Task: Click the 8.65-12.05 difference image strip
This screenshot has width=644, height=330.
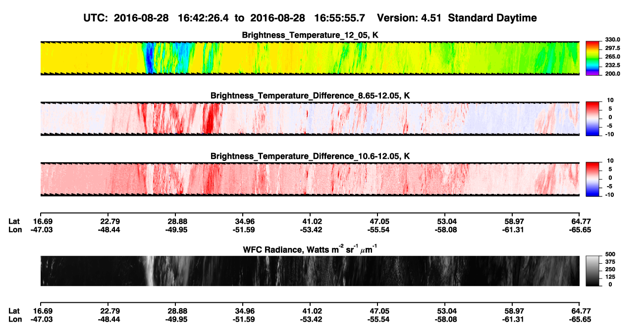Action: point(310,118)
